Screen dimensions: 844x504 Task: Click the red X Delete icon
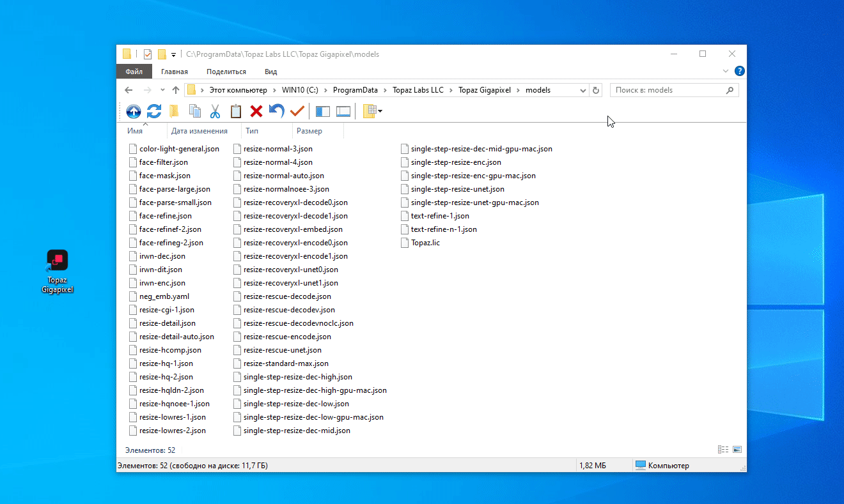click(256, 111)
